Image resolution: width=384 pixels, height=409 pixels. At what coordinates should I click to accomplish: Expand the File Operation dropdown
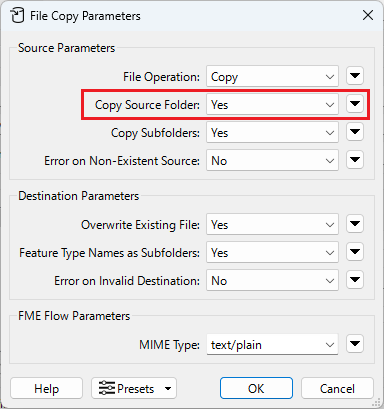(272, 77)
